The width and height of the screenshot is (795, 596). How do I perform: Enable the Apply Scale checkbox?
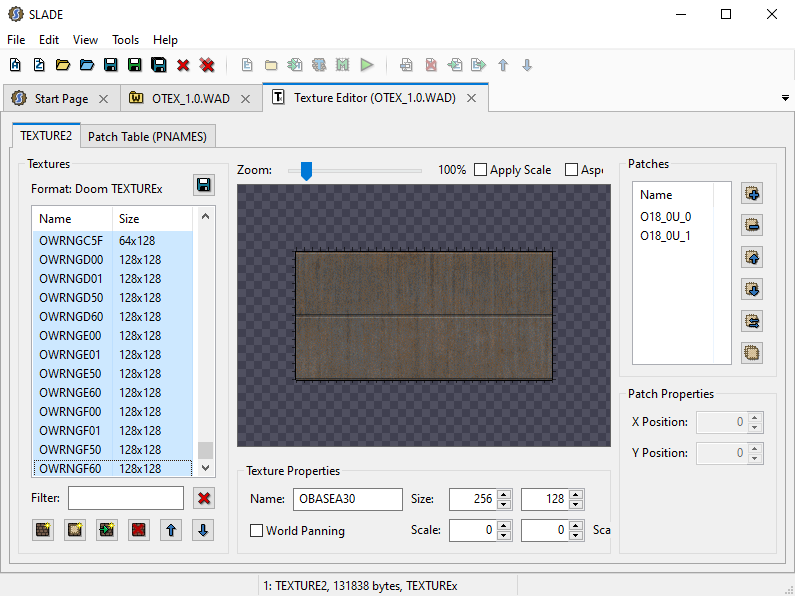coord(481,170)
